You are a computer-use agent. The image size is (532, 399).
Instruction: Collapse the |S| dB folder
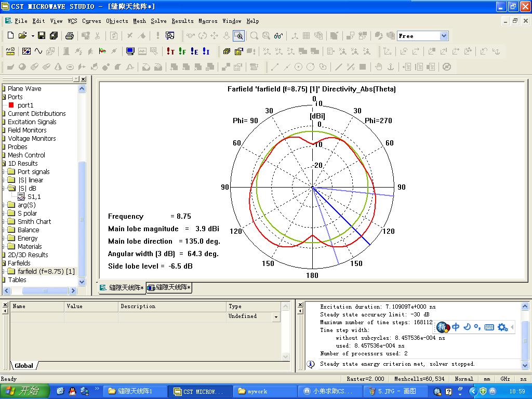click(4, 188)
